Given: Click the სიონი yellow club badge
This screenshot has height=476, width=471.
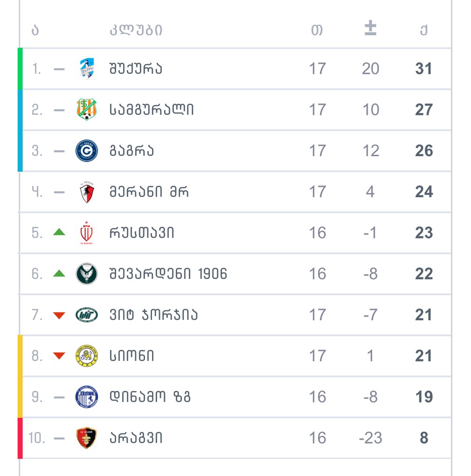Looking at the screenshot, I should pos(86,356).
